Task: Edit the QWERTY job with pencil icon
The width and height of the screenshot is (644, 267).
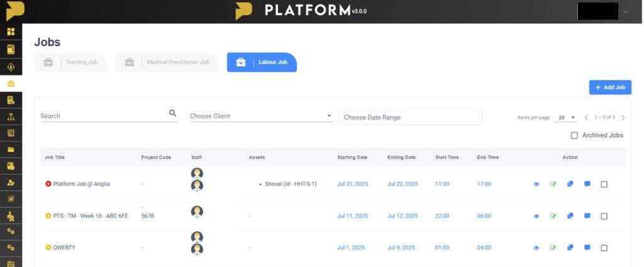Action: (553, 248)
